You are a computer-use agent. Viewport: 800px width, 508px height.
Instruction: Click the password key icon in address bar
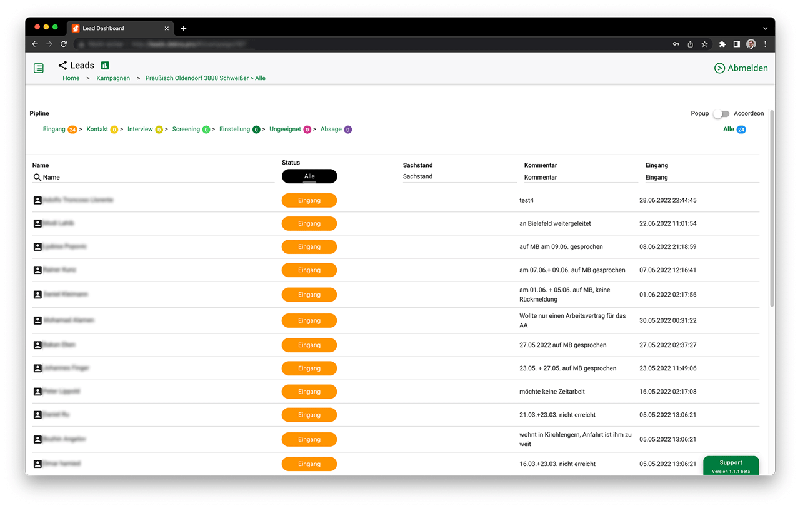(x=676, y=44)
